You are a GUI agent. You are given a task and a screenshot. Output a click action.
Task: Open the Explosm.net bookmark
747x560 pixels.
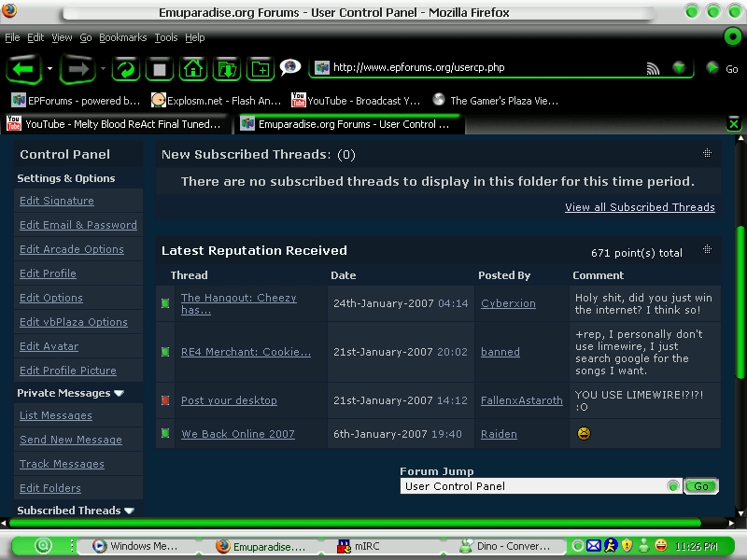coord(216,101)
